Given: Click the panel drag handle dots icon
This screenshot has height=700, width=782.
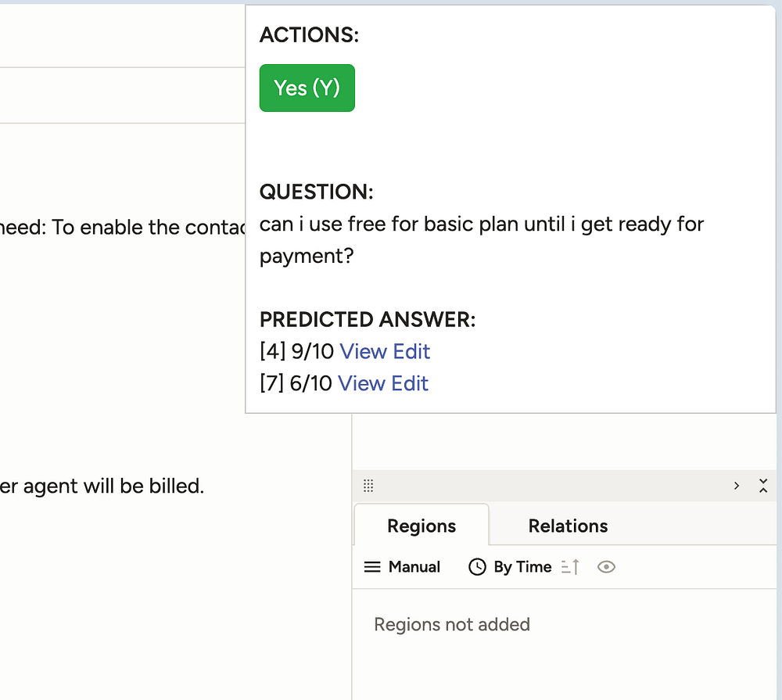Looking at the screenshot, I should coord(368,486).
